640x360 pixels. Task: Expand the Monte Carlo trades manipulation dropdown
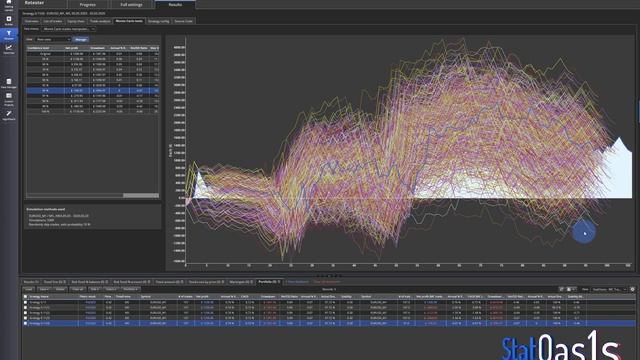click(69, 29)
